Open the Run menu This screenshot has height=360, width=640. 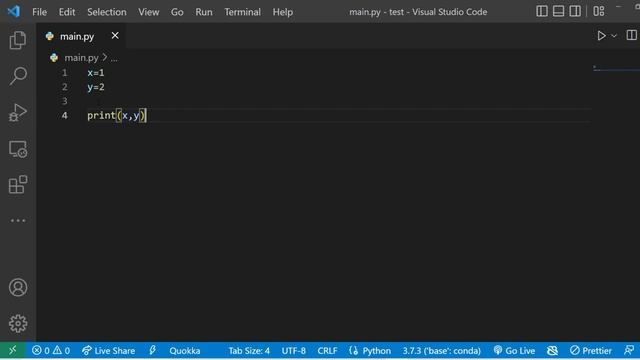(x=204, y=12)
